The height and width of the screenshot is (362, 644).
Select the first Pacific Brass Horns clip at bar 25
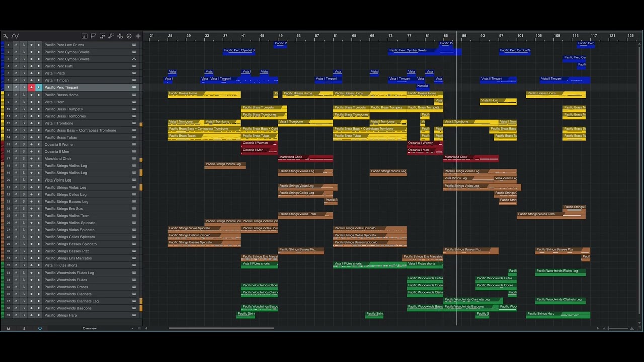pyautogui.click(x=204, y=94)
